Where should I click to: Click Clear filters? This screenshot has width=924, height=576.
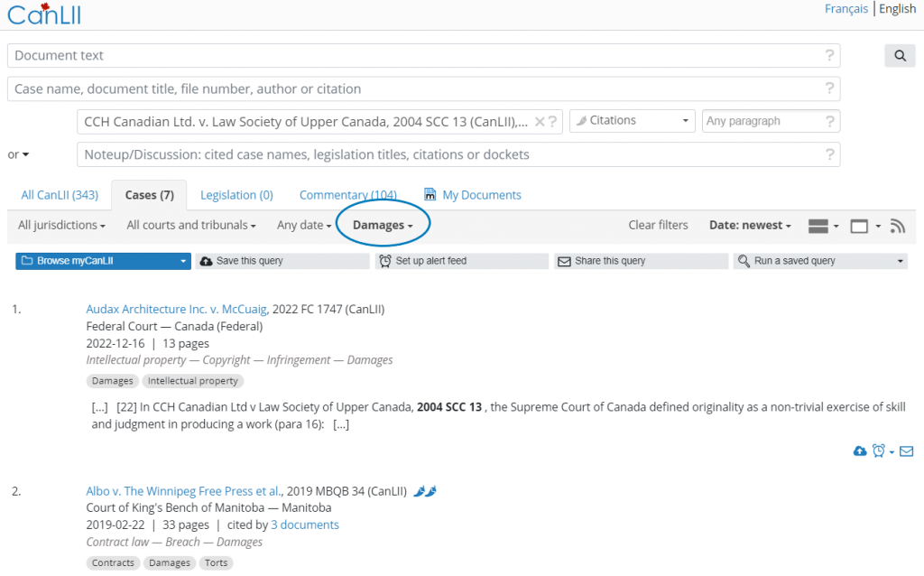click(658, 226)
